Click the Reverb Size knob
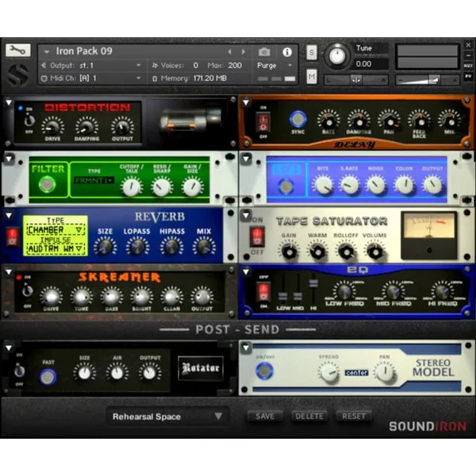 coord(105,246)
